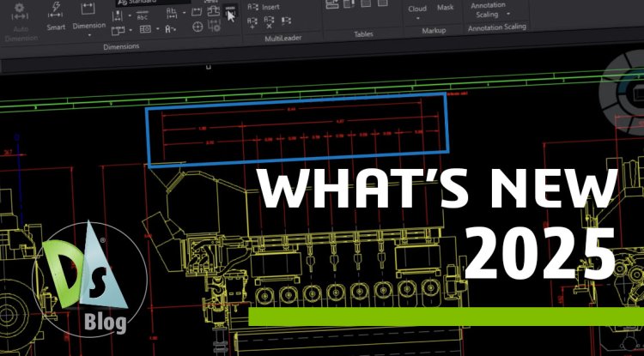Click inside the blue highlighted dimension box
Image resolution: width=644 pixels, height=356 pixels.
pyautogui.click(x=296, y=129)
